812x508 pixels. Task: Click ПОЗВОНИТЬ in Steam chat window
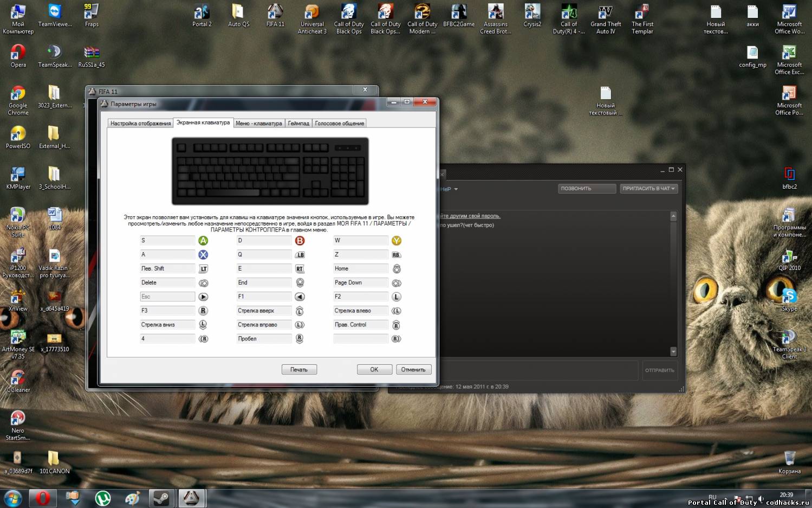click(x=587, y=189)
